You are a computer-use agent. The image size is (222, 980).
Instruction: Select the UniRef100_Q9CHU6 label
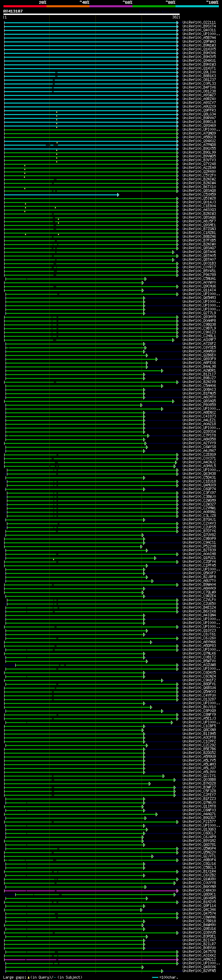coord(199,286)
